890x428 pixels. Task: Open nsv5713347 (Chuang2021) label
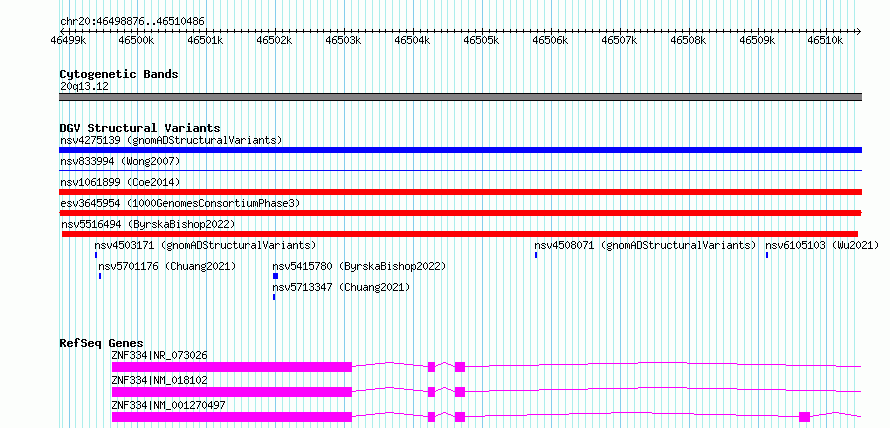tap(341, 287)
